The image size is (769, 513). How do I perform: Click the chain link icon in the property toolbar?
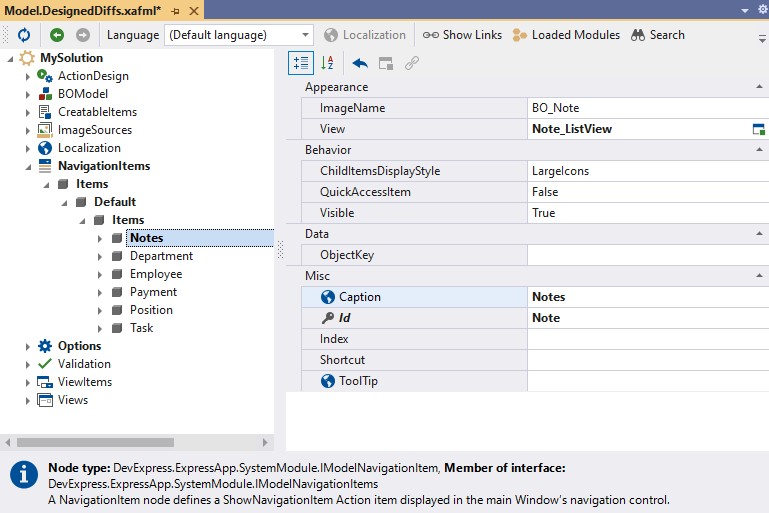click(x=412, y=63)
